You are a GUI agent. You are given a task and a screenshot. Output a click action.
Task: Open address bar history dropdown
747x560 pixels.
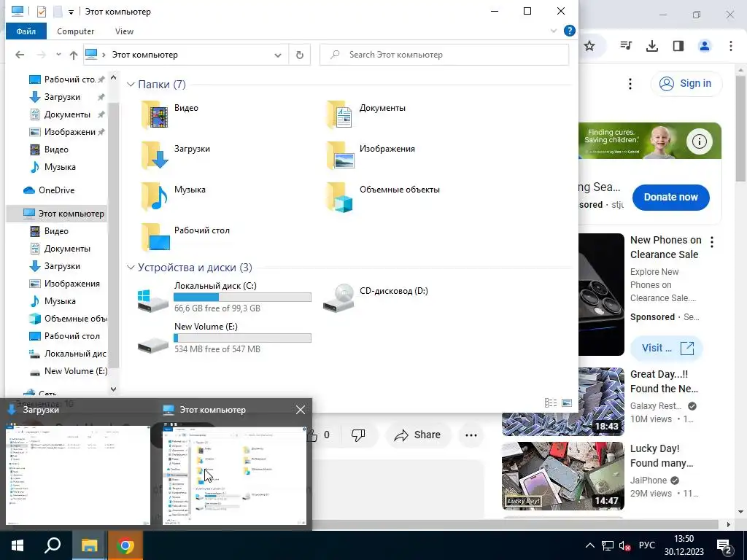pos(278,55)
